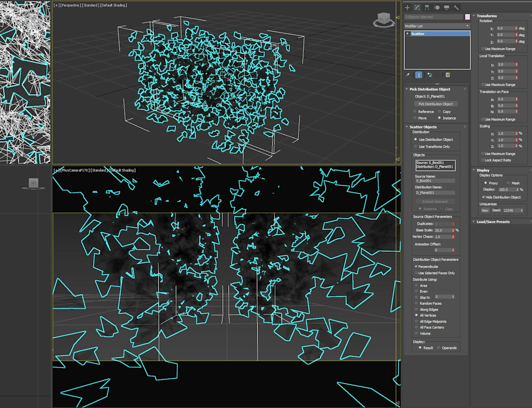
Task: Open the Motion panel tab
Action: coord(437,7)
